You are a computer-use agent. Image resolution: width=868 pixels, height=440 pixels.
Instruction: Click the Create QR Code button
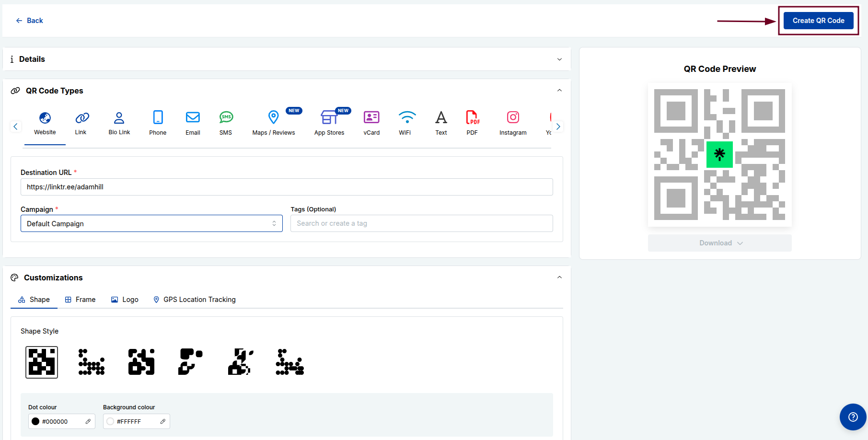pos(818,20)
